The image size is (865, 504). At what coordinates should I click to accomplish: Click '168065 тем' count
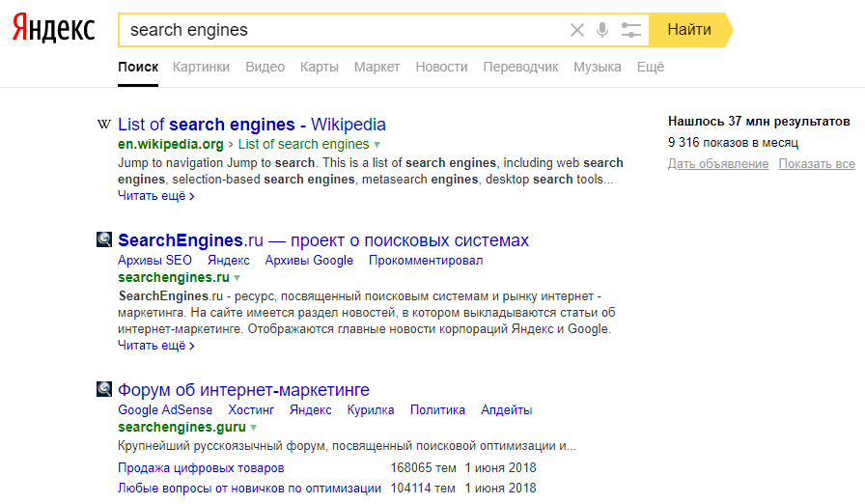(x=423, y=467)
